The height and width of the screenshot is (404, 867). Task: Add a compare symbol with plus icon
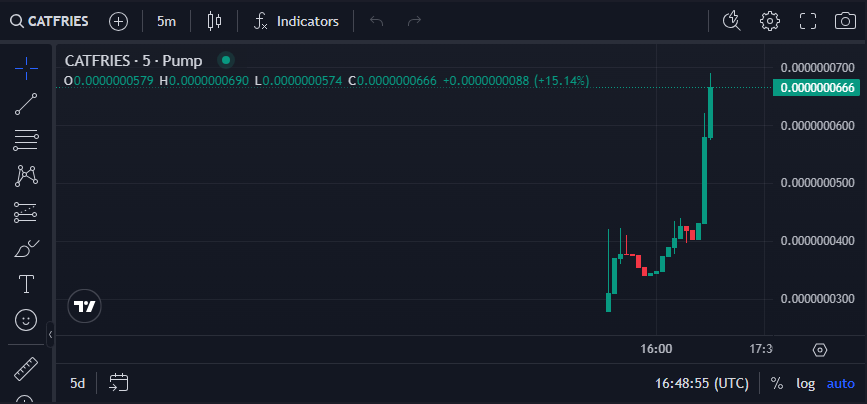[118, 22]
